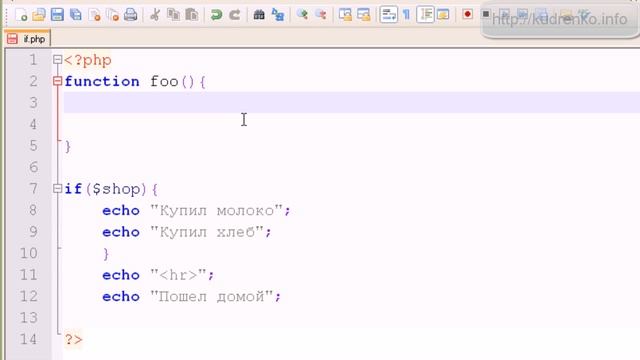The image size is (640, 360).
Task: Stop macro recording with square icon
Action: coord(486,14)
